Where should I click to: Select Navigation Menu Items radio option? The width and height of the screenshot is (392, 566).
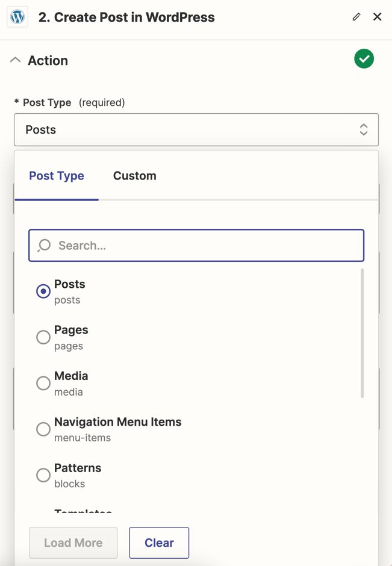[43, 429]
